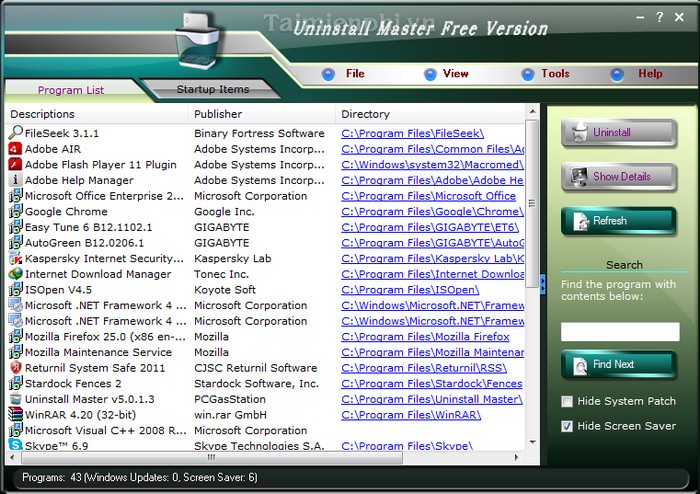Open the C:\Program Files\FileSeek\ directory link

coord(412,133)
